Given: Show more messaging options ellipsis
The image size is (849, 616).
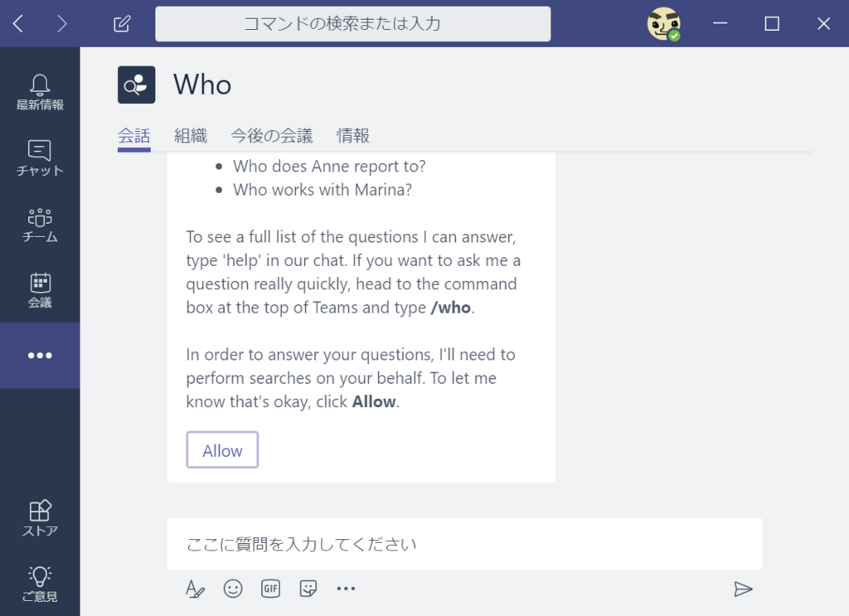Looking at the screenshot, I should [346, 589].
